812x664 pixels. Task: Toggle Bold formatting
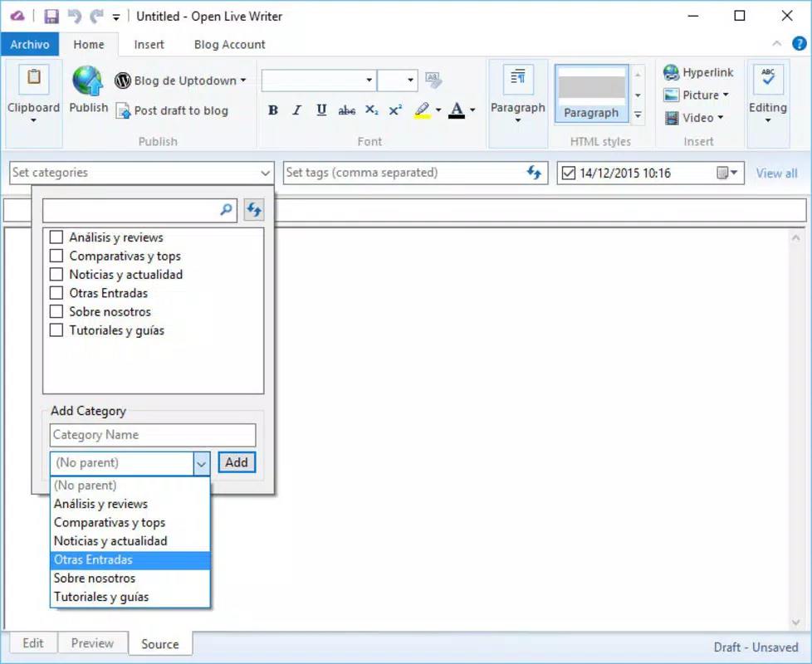pyautogui.click(x=273, y=110)
